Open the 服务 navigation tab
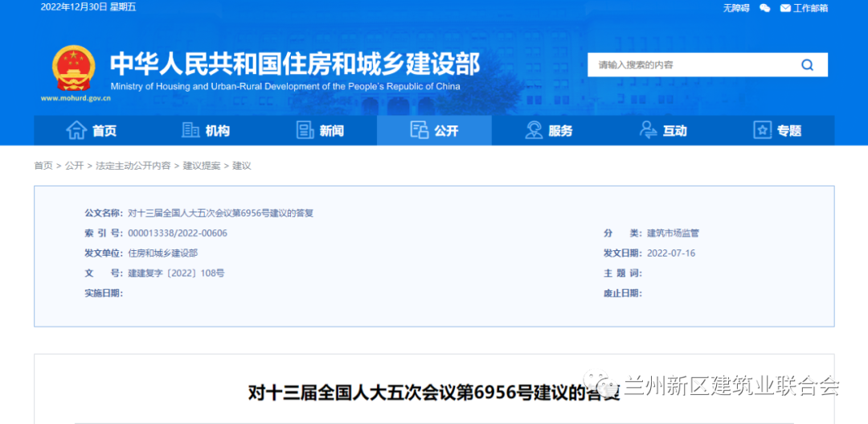 (549, 131)
